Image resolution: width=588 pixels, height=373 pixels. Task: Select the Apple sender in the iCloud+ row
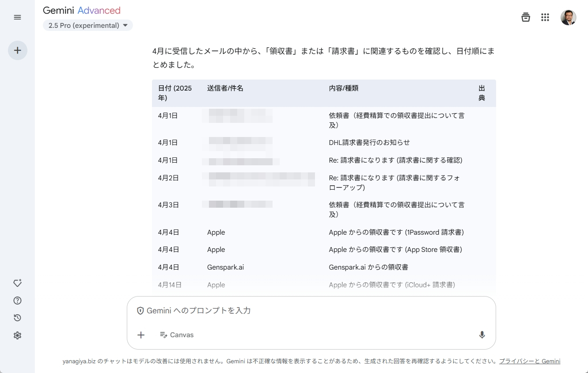216,285
